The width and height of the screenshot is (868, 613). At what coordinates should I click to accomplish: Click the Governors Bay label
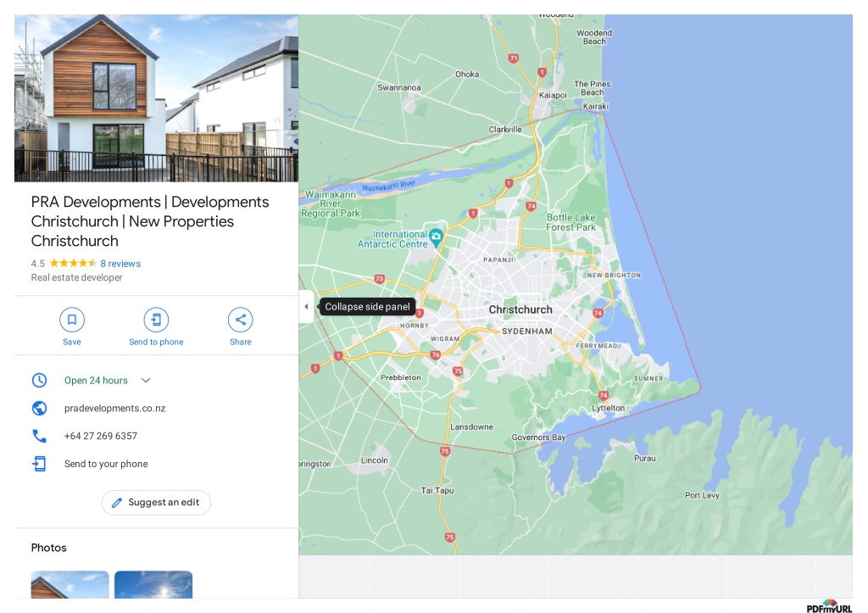(x=538, y=437)
